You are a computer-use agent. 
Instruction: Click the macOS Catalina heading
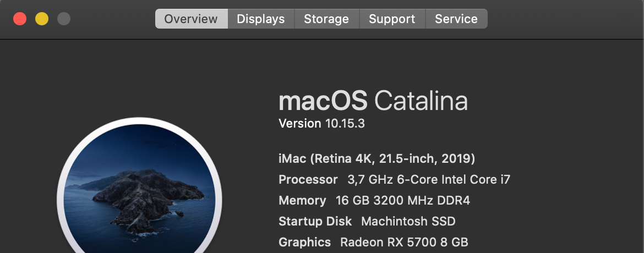[373, 101]
